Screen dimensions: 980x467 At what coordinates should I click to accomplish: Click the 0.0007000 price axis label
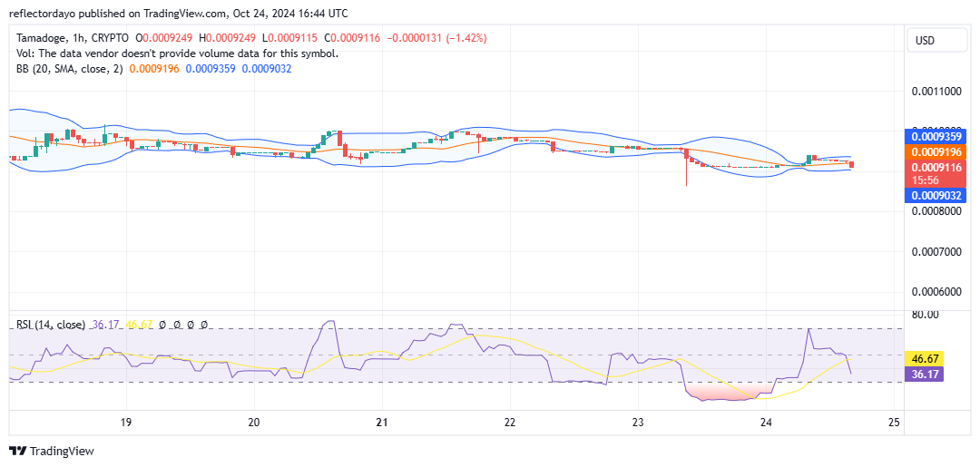point(936,251)
